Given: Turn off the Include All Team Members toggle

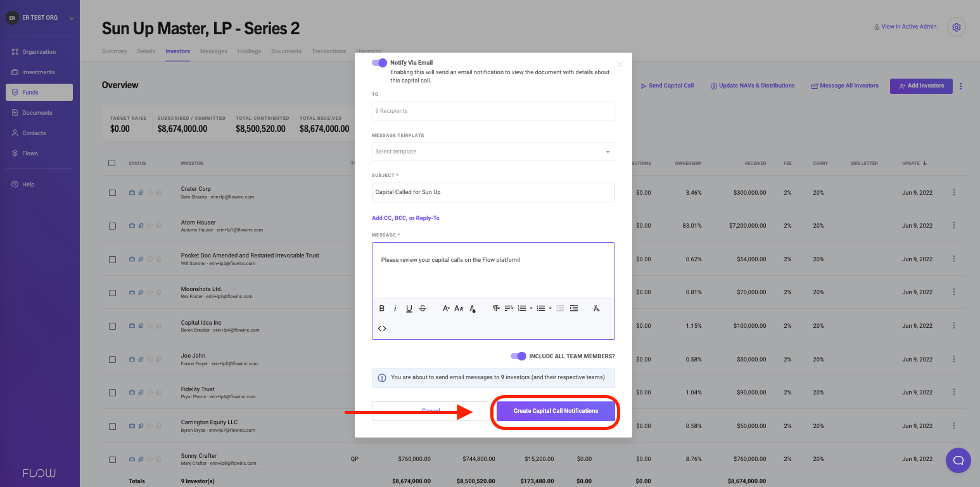Looking at the screenshot, I should (x=519, y=356).
